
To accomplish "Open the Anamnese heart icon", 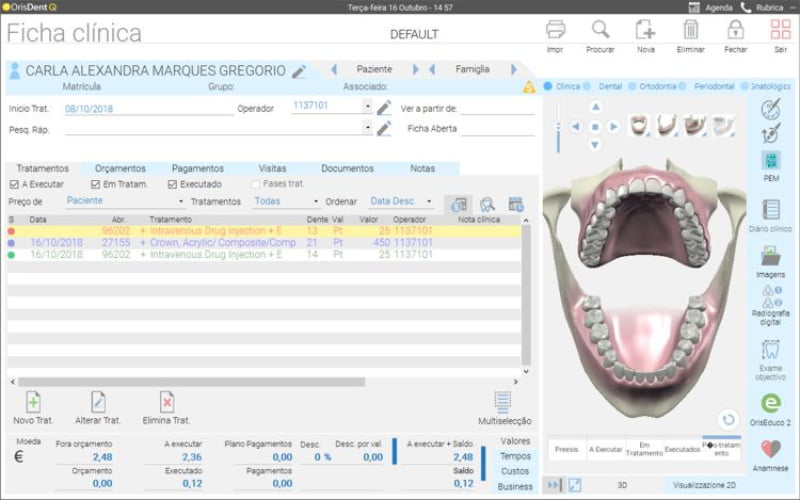I will (770, 450).
